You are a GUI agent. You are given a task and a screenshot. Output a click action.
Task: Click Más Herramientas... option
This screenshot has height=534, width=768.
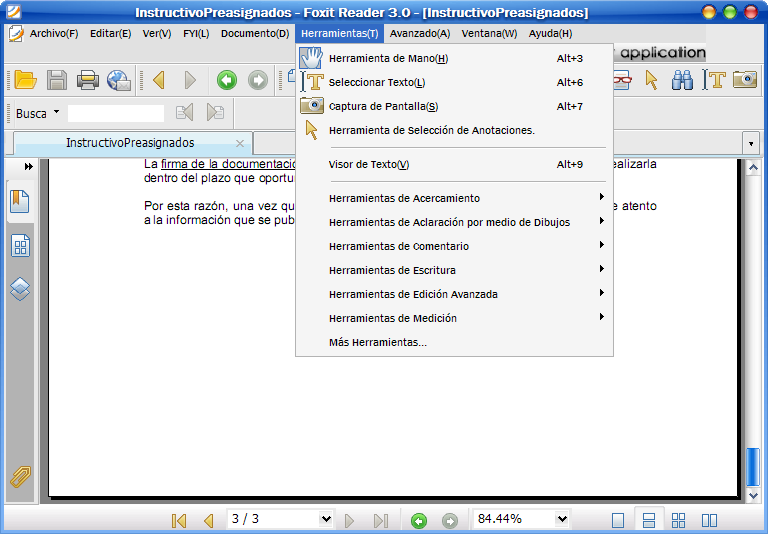377,342
